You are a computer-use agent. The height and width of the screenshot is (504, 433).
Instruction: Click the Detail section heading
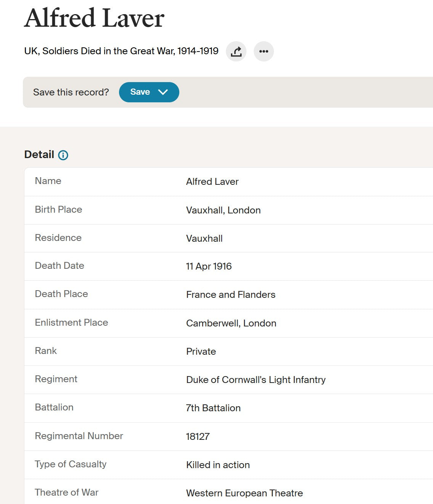pyautogui.click(x=39, y=155)
